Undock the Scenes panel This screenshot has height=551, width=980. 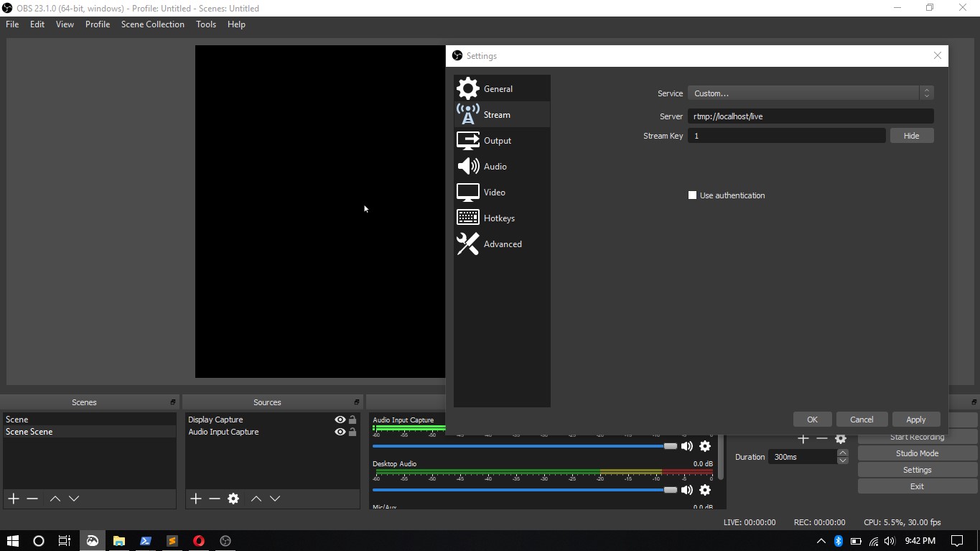172,402
